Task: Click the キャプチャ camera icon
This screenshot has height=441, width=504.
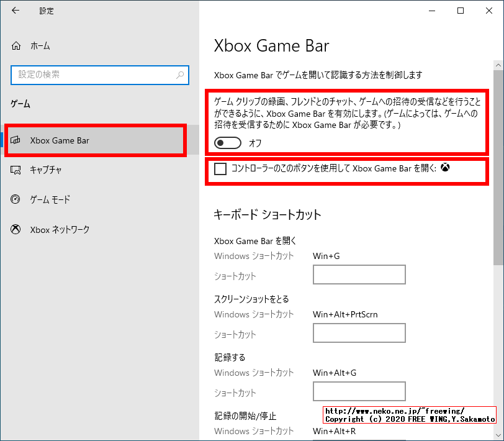Action: click(x=16, y=170)
